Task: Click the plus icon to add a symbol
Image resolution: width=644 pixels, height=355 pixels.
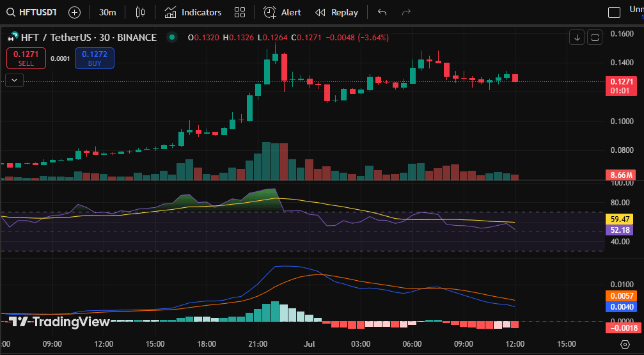Action: [74, 12]
